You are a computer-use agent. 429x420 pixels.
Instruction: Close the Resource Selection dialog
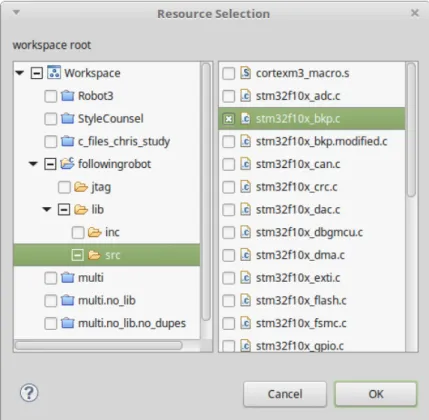pyautogui.click(x=415, y=13)
